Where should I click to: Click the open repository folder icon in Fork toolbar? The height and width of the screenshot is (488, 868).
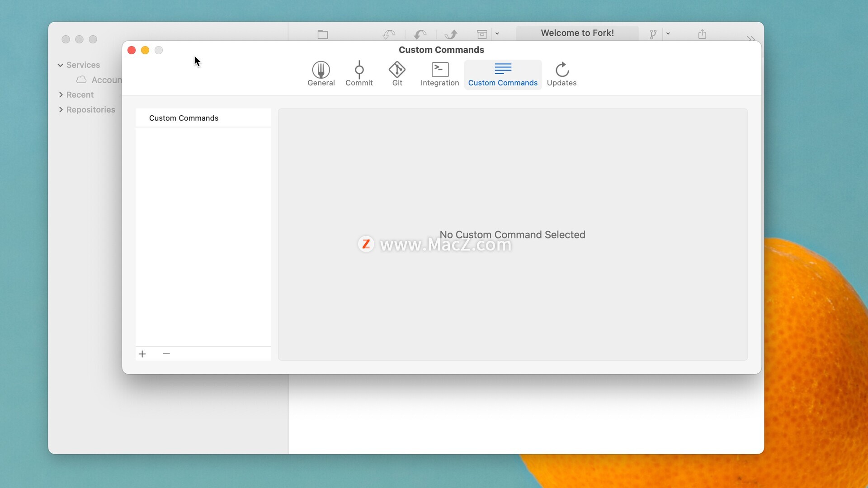(x=323, y=34)
